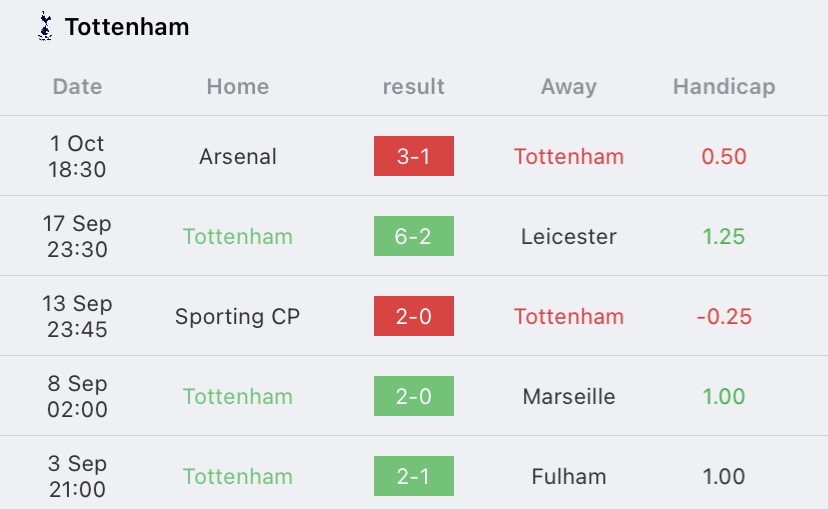Click the Away column header
Viewport: 828px width, 509px height.
pyautogui.click(x=569, y=87)
